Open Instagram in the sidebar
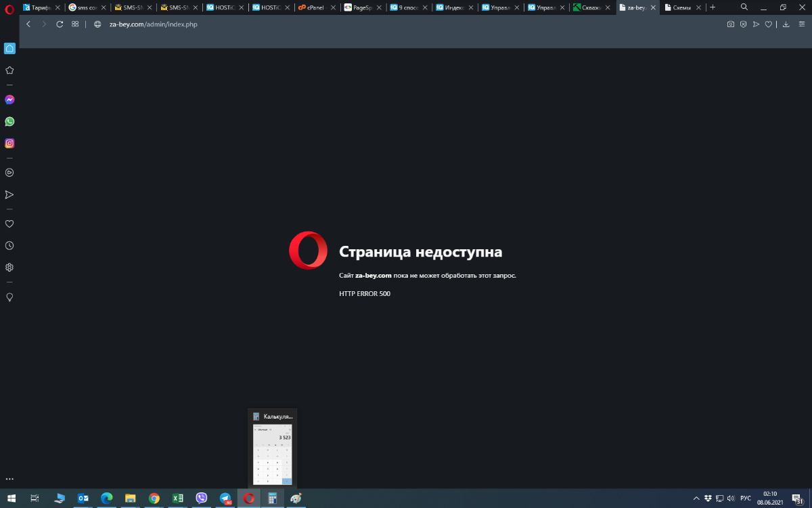Viewport: 812px width, 508px height. pyautogui.click(x=9, y=143)
